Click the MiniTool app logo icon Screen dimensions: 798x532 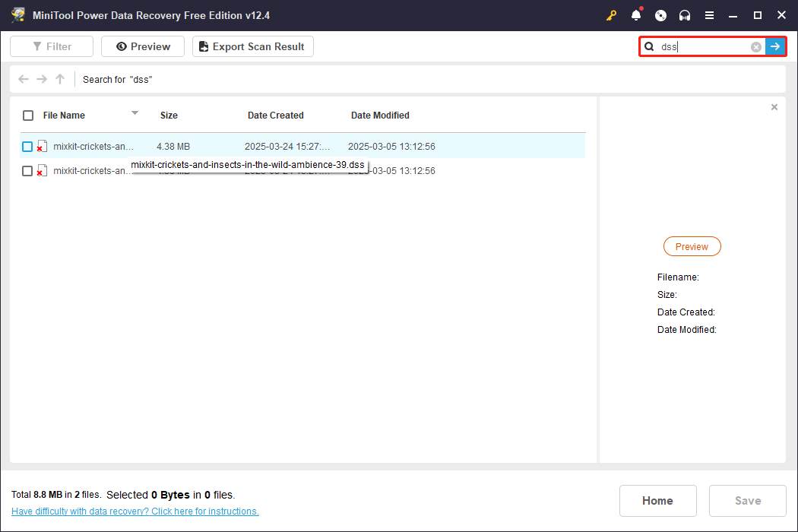click(x=18, y=14)
